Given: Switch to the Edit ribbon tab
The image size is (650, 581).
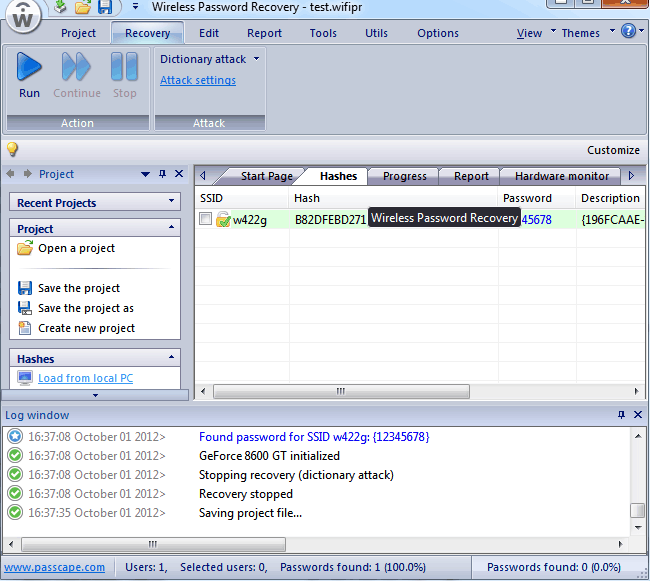Looking at the screenshot, I should coord(209,33).
